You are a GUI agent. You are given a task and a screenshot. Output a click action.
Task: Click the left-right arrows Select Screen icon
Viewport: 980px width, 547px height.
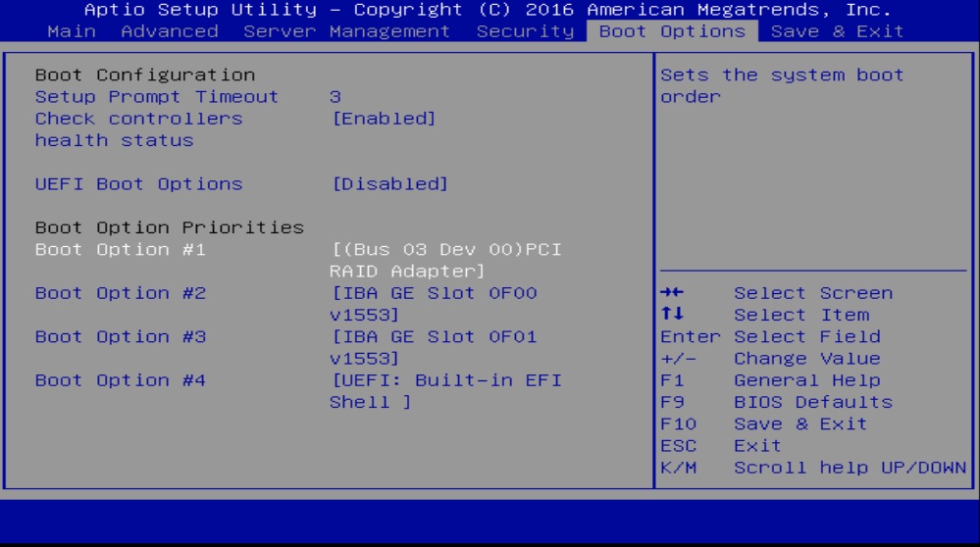point(672,293)
